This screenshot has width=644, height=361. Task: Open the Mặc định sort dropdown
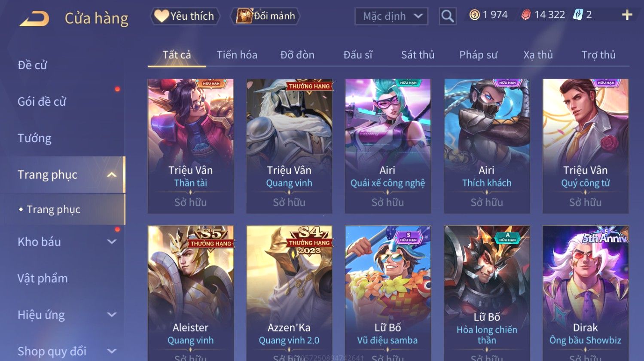coord(391,16)
